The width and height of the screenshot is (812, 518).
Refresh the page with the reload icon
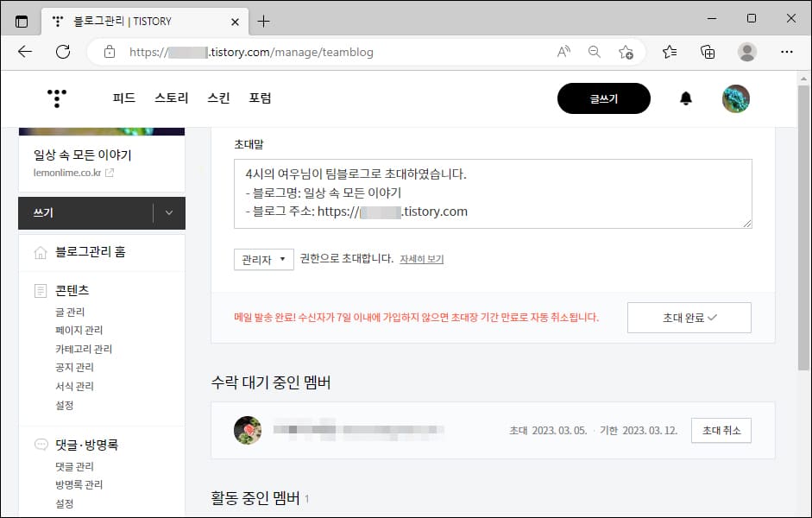coord(62,52)
